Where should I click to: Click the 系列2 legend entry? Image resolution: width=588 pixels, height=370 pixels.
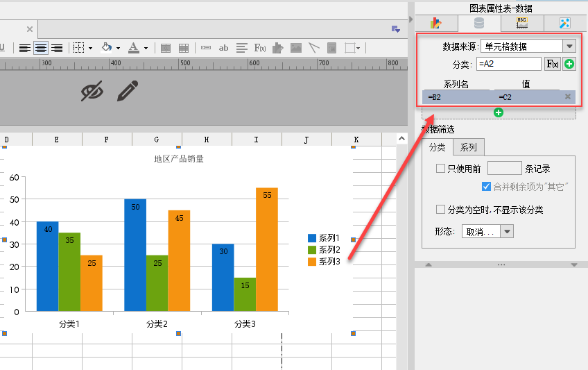(324, 249)
